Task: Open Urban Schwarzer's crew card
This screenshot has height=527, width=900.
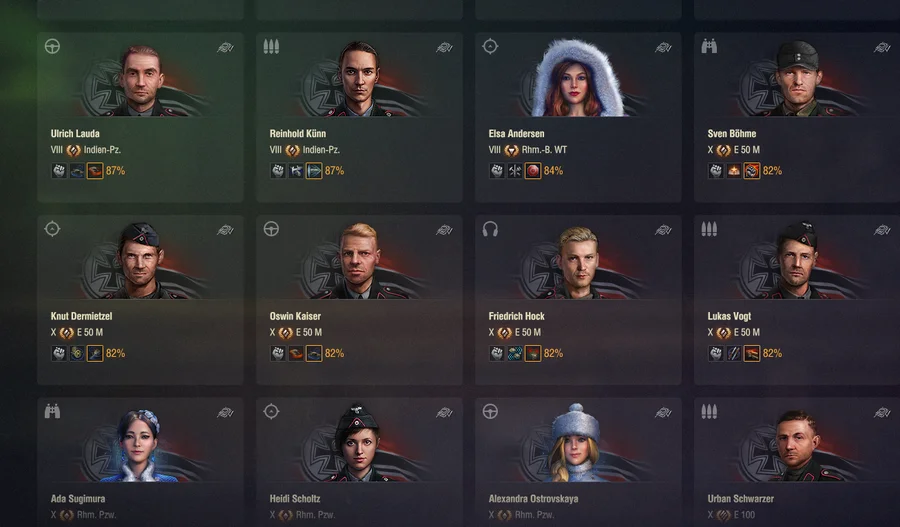Action: click(x=797, y=462)
